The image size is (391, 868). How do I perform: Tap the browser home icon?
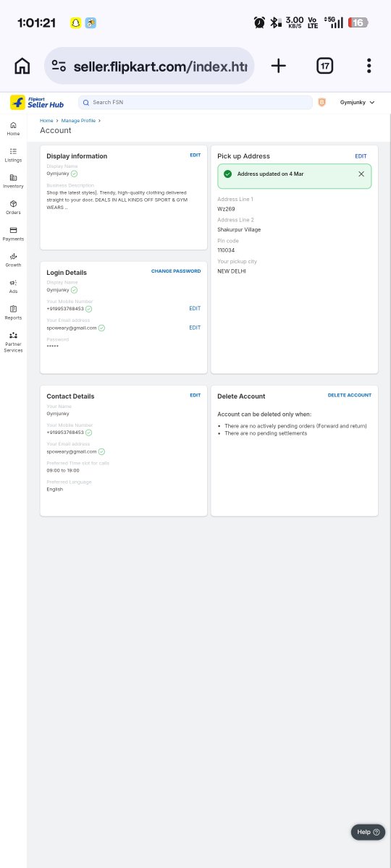click(22, 66)
